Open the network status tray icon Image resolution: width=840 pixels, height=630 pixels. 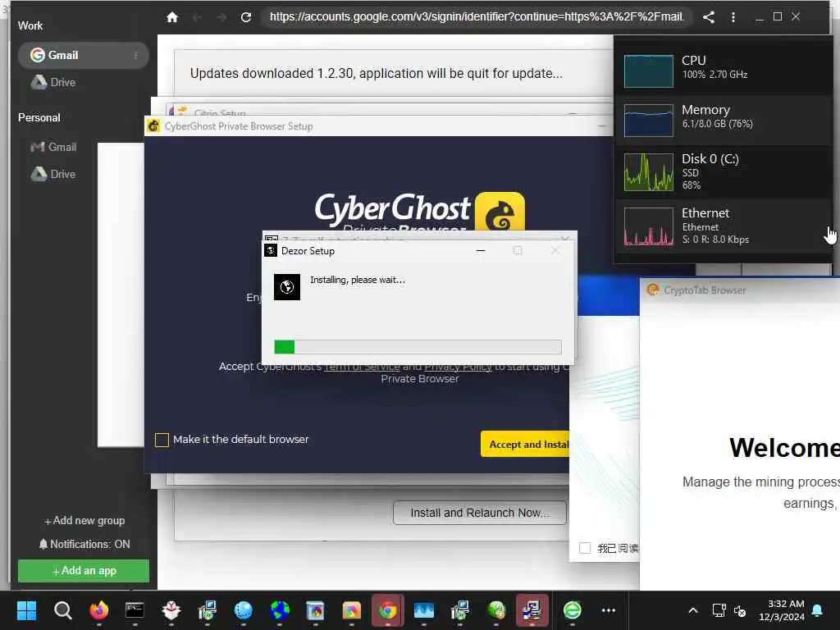coord(719,610)
